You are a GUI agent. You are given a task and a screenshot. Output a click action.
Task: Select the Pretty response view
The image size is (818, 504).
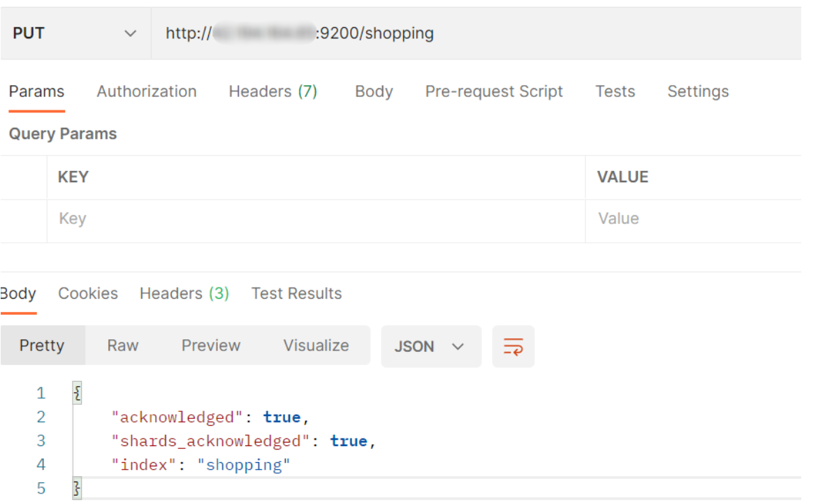[42, 346]
